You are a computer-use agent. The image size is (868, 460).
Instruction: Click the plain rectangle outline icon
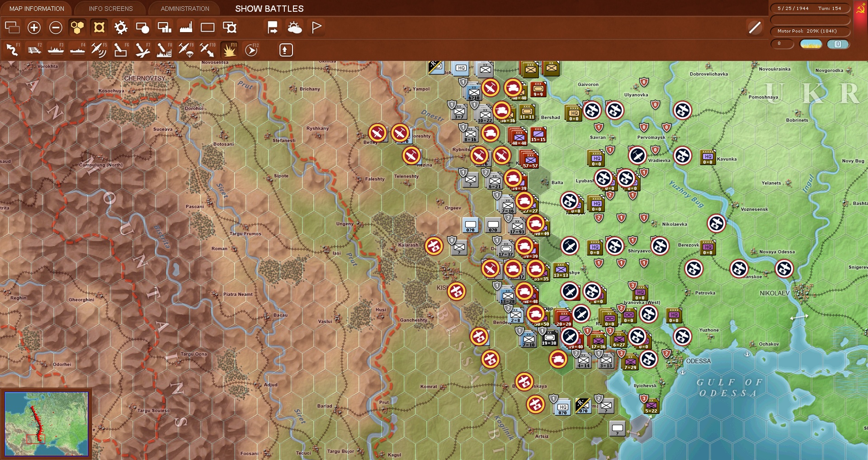pos(208,28)
